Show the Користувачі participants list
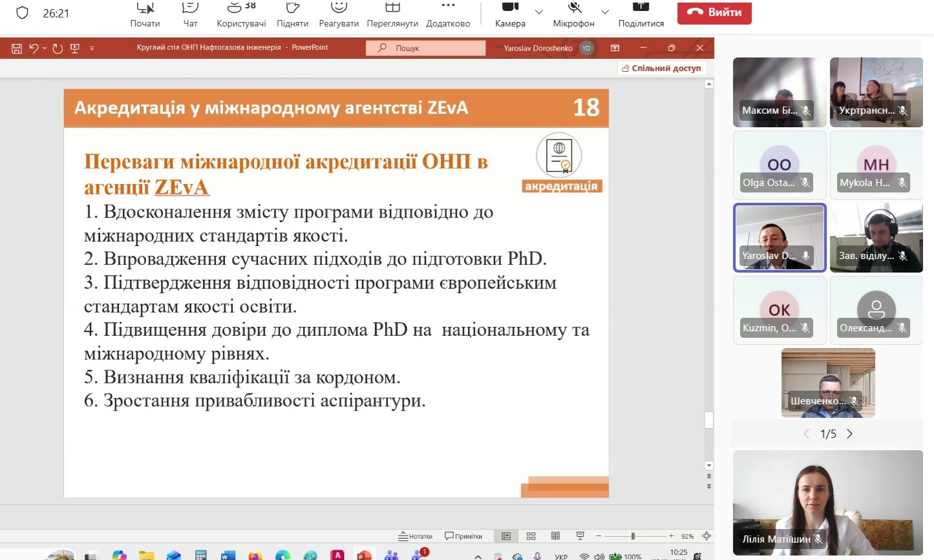Image resolution: width=934 pixels, height=560 pixels. (x=241, y=14)
